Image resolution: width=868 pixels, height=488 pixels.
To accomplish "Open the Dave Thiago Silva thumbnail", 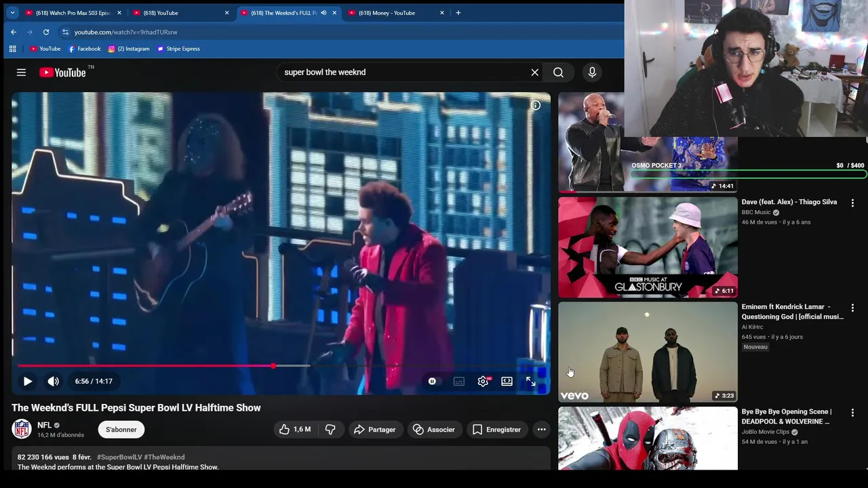I will (648, 247).
